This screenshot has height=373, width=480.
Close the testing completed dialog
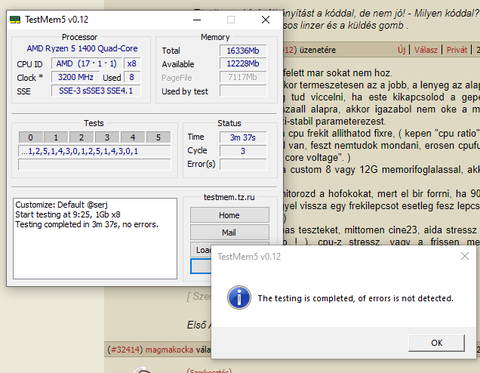pyautogui.click(x=465, y=256)
